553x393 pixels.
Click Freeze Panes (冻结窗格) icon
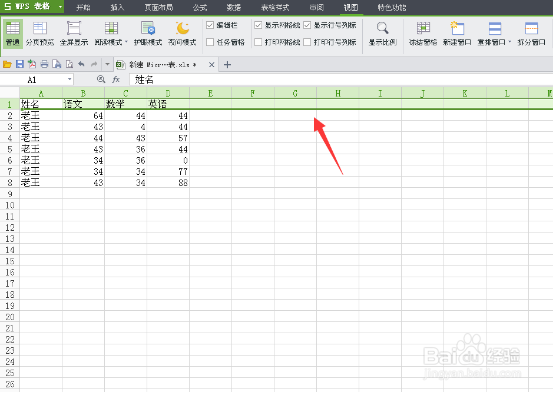[423, 29]
